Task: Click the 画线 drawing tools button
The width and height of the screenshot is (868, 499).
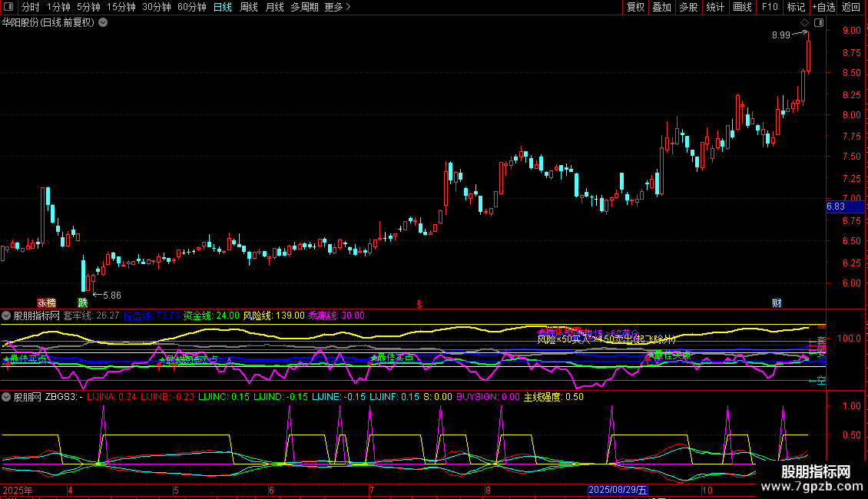Action: point(742,7)
